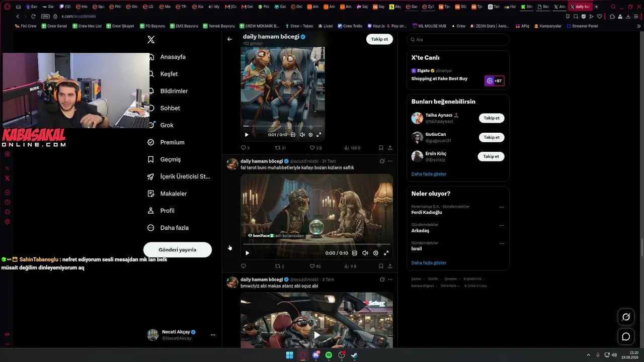Open settings gear on the top video
The height and width of the screenshot is (362, 644).
(310, 135)
